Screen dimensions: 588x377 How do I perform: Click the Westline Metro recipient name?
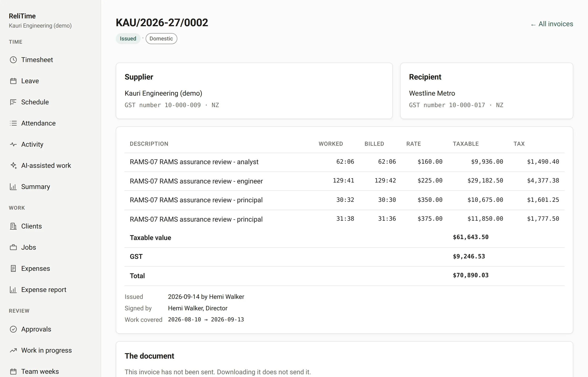432,93
